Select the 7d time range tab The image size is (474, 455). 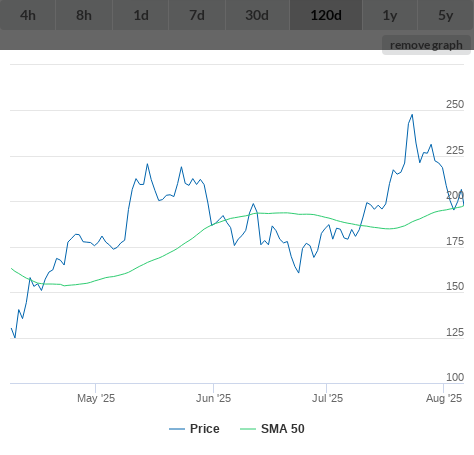pos(197,15)
